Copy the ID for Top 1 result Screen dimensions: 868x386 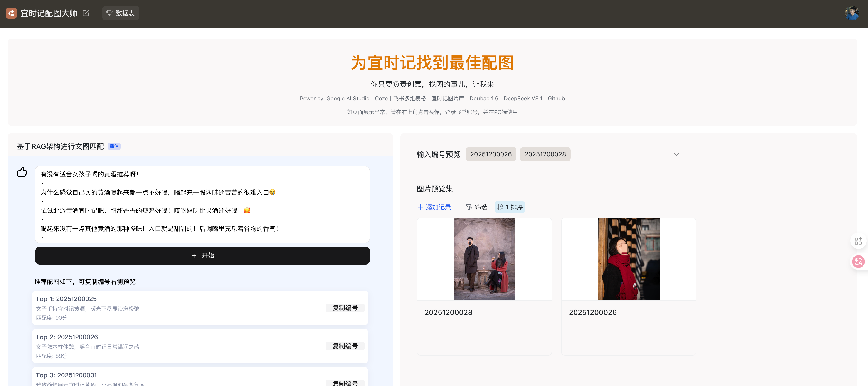[345, 308]
